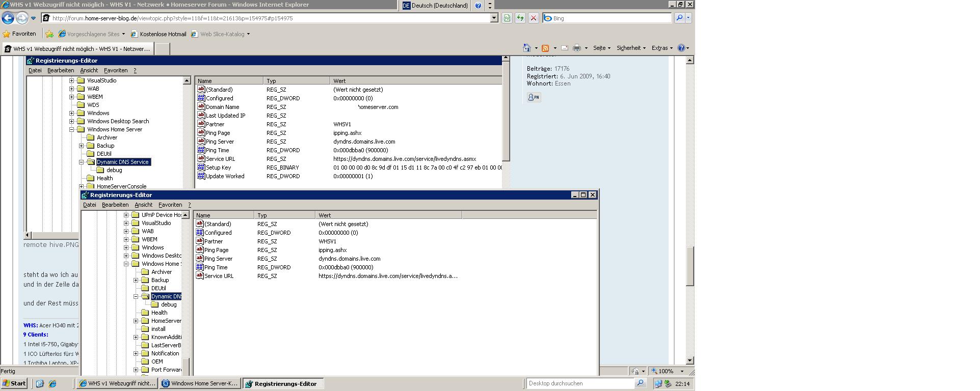Open Bearbeiten menu in upper Registrierungs-Editor
The height and width of the screenshot is (391, 980).
(61, 70)
